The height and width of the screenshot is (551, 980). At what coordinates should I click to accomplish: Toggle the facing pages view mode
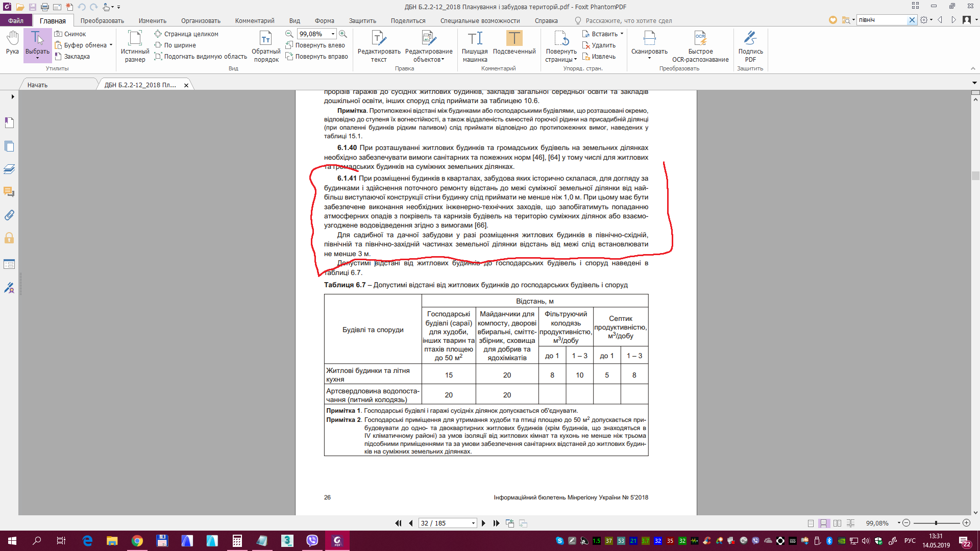(837, 523)
